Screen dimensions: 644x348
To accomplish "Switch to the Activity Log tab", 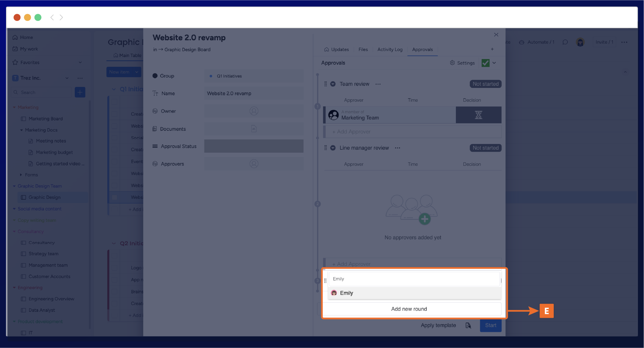I will [390, 50].
